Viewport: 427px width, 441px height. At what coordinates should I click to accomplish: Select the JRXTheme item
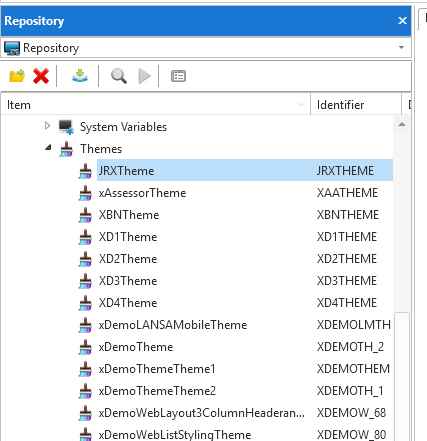(x=126, y=171)
